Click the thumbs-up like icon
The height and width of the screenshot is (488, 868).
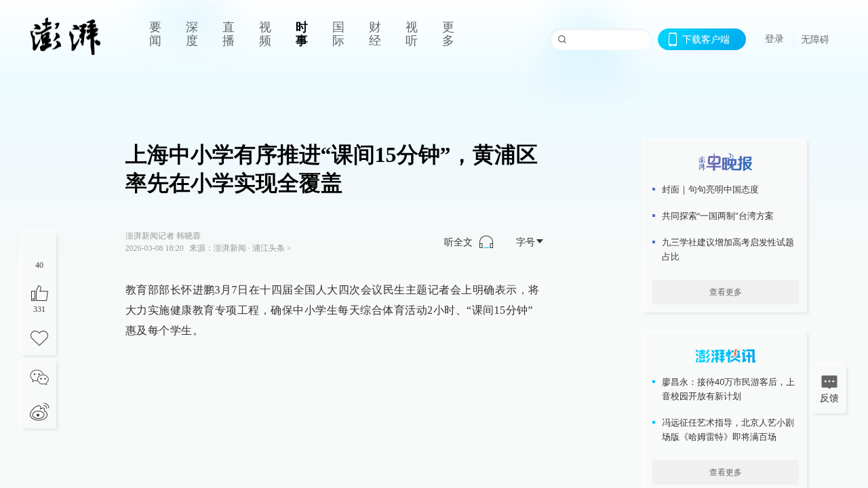pyautogui.click(x=39, y=293)
